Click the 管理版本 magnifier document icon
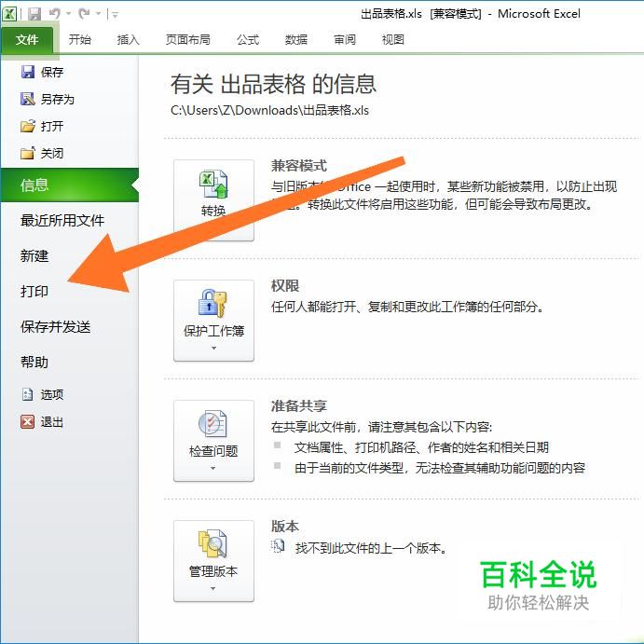644x644 pixels. pos(212,543)
